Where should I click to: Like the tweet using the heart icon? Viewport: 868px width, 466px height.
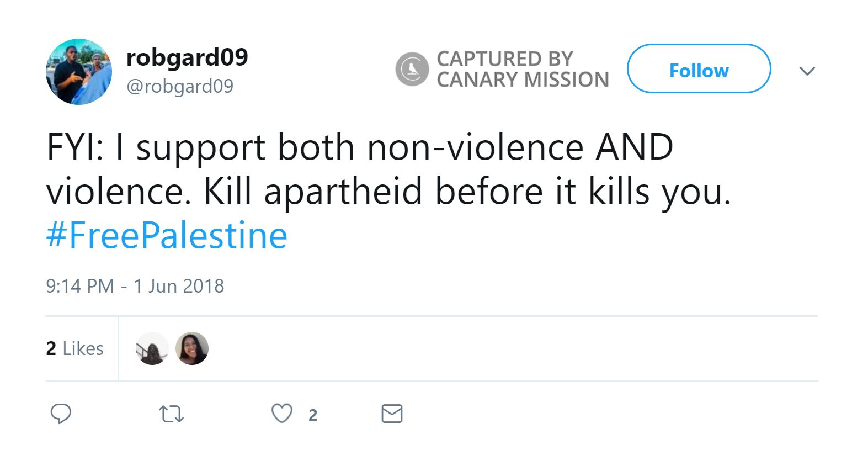(282, 413)
